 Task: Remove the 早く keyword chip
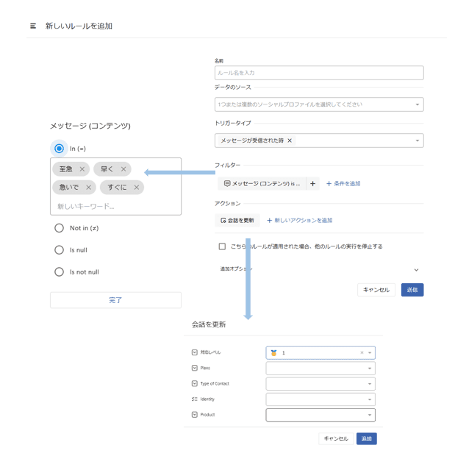click(x=123, y=169)
